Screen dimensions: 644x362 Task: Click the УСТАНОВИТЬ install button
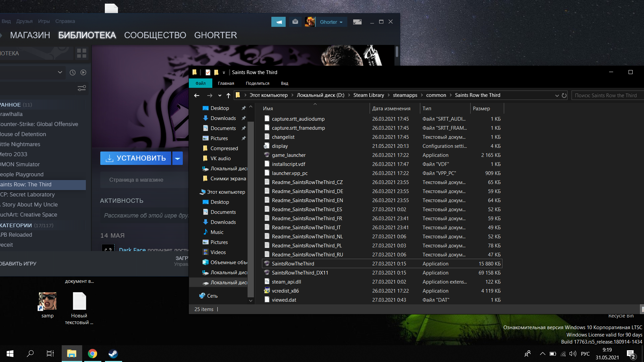pos(136,158)
